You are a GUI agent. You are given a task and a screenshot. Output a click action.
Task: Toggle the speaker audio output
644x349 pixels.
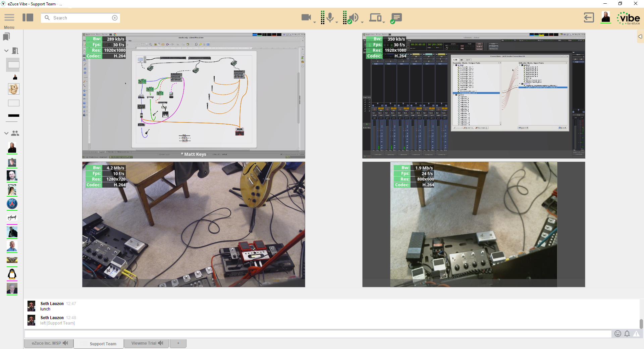pos(354,18)
